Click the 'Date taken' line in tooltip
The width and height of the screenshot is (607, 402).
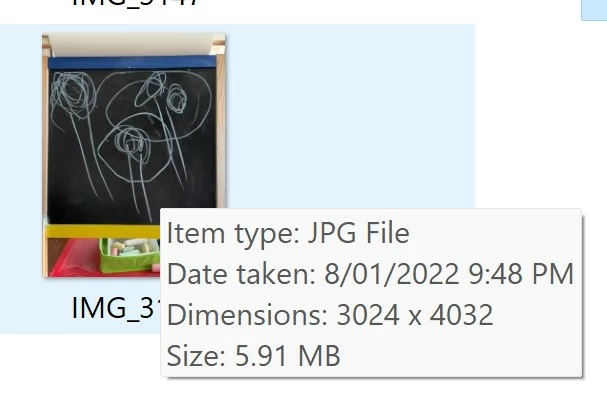370,274
